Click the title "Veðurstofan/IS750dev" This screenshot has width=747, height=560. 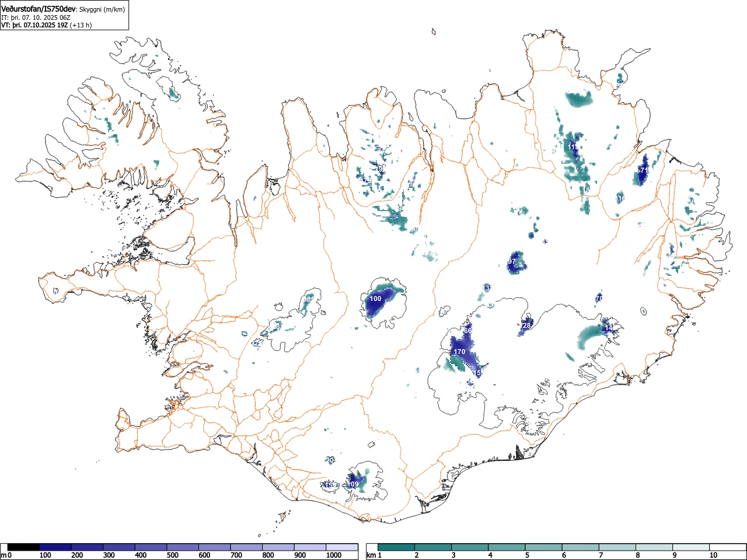39,9
